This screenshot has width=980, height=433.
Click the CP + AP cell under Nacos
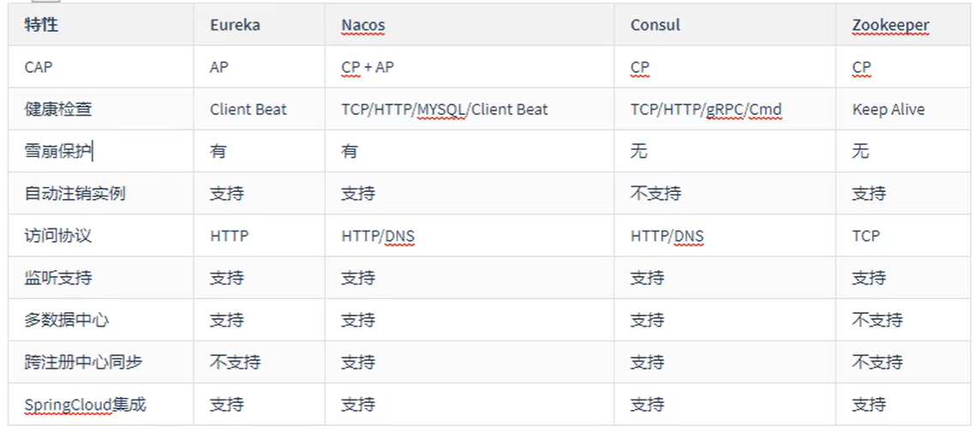tap(367, 67)
